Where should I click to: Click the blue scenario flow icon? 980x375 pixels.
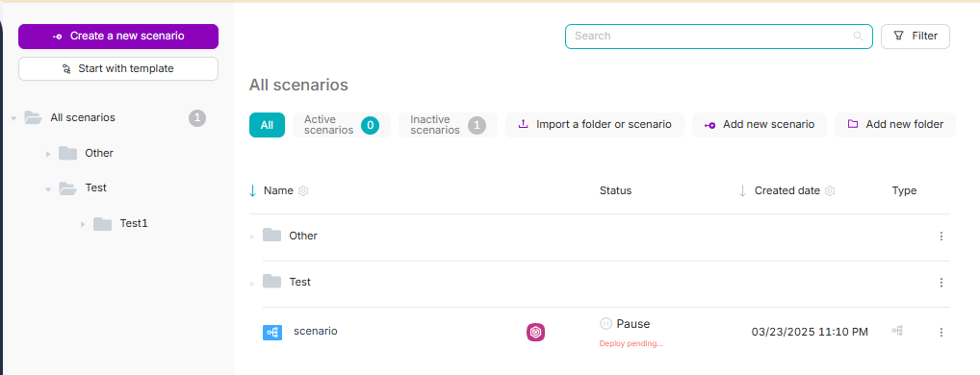click(272, 333)
